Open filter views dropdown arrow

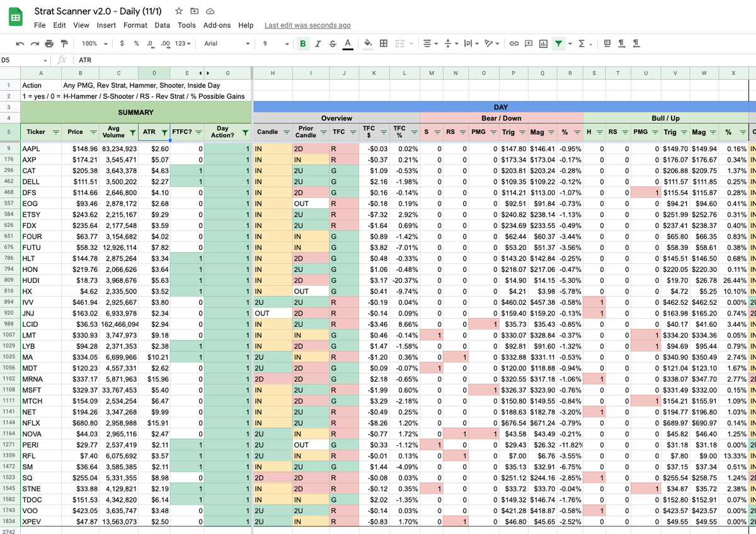570,43
